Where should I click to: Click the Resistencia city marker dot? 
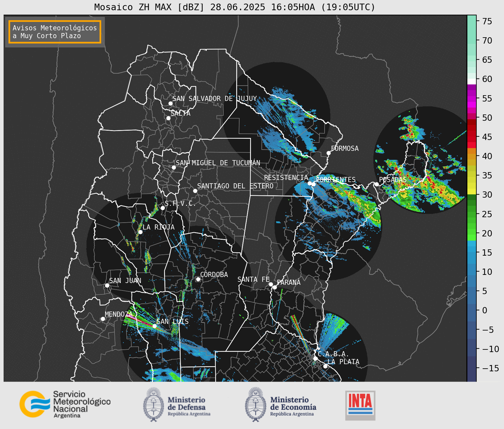[x=310, y=183]
